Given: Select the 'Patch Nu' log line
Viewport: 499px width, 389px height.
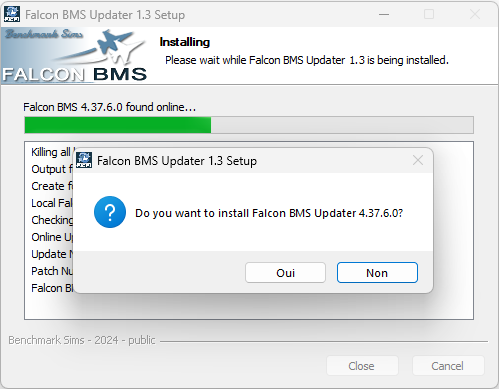Looking at the screenshot, I should tap(52, 271).
